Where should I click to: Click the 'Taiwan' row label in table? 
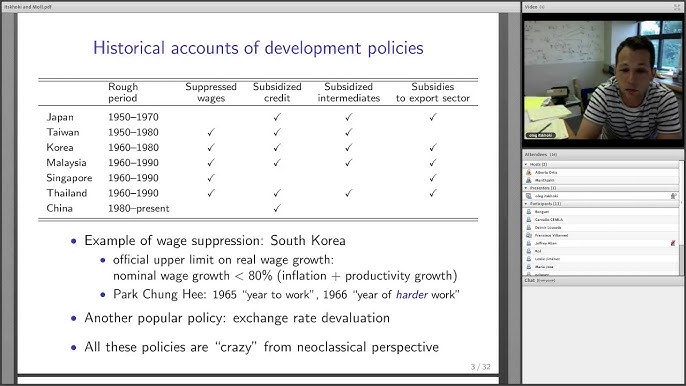pyautogui.click(x=63, y=132)
